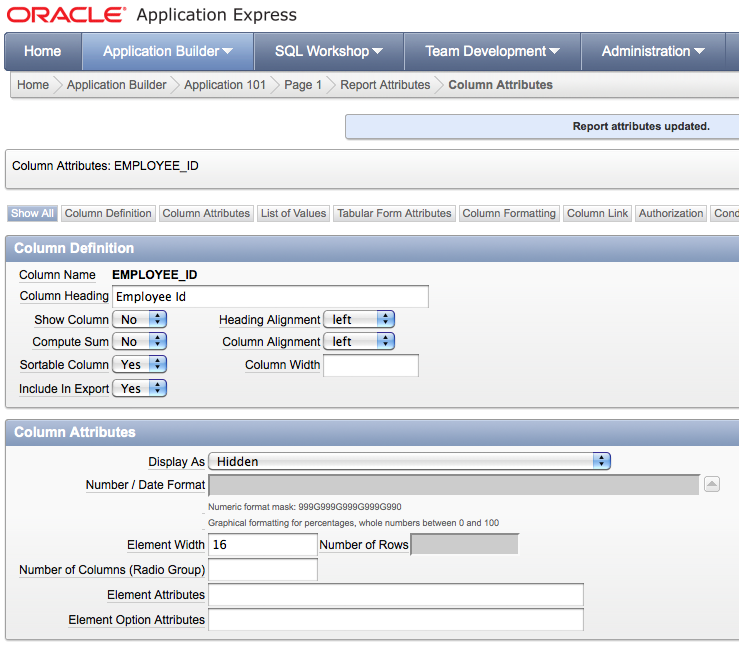Click the Application 101 breadcrumb link
This screenshot has width=739, height=646.
click(225, 85)
